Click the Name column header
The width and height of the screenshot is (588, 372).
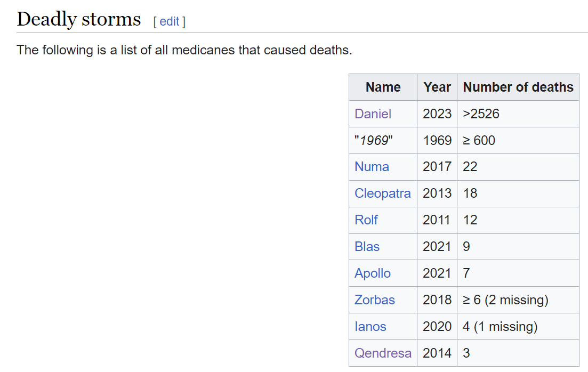click(x=383, y=87)
